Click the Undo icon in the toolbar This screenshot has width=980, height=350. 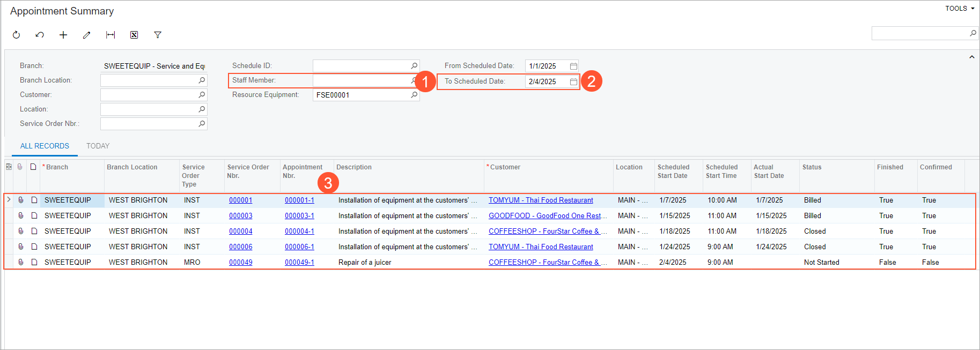(x=40, y=35)
